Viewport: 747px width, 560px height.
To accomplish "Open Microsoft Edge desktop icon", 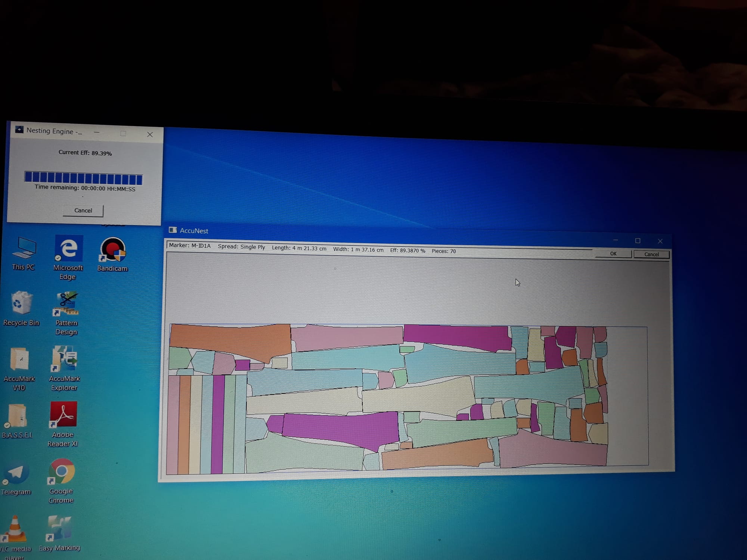I will [x=68, y=249].
